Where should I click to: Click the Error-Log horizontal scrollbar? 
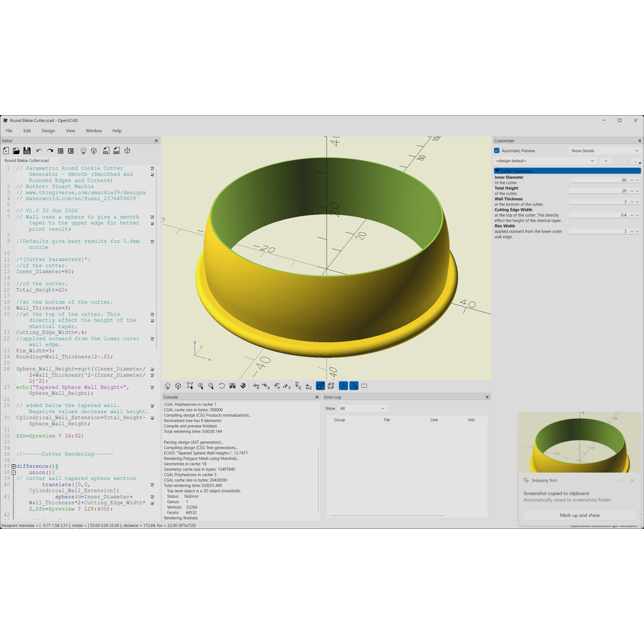click(x=387, y=516)
